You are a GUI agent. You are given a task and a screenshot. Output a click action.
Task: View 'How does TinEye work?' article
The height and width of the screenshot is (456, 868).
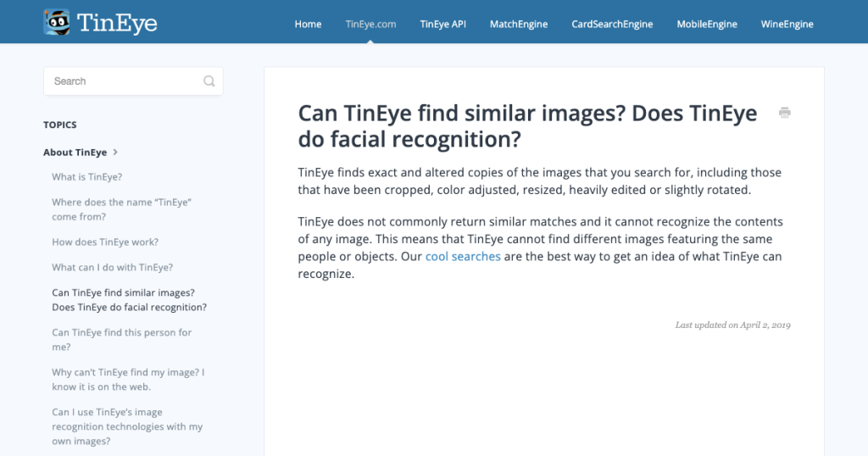[105, 242]
